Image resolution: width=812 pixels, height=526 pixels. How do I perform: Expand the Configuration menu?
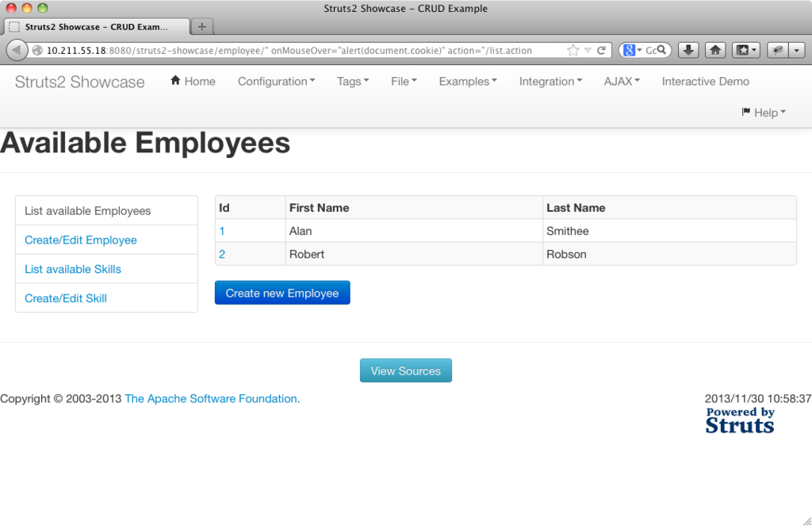[x=276, y=82]
